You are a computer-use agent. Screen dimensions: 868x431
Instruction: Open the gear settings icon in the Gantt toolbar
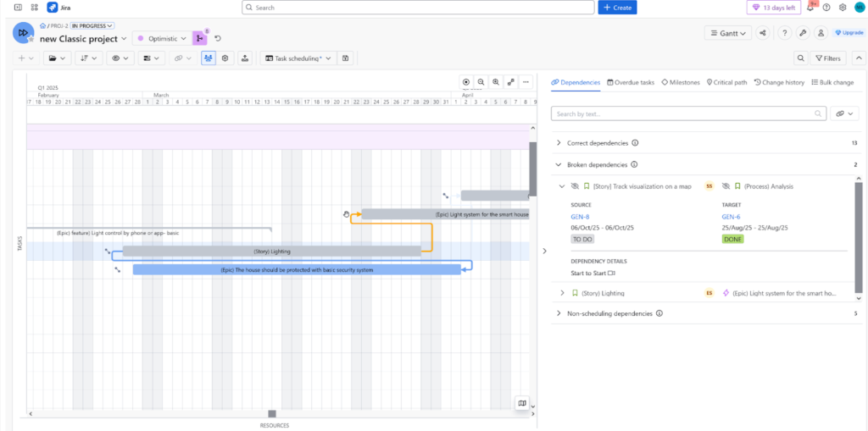click(225, 58)
